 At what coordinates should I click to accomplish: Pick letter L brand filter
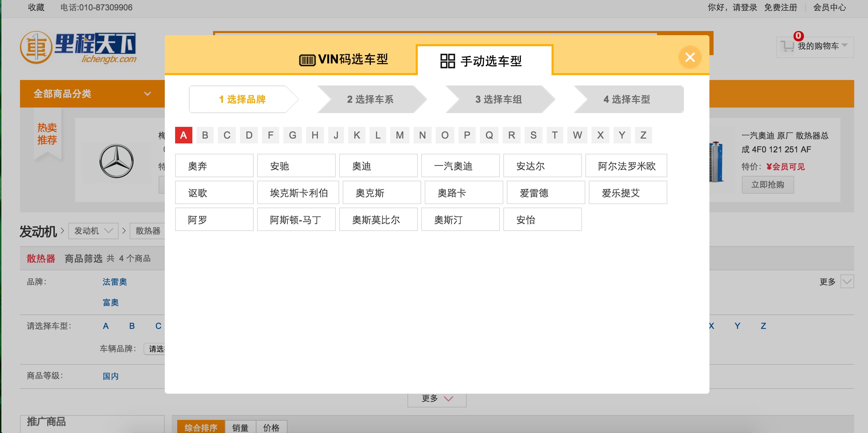[x=378, y=135]
